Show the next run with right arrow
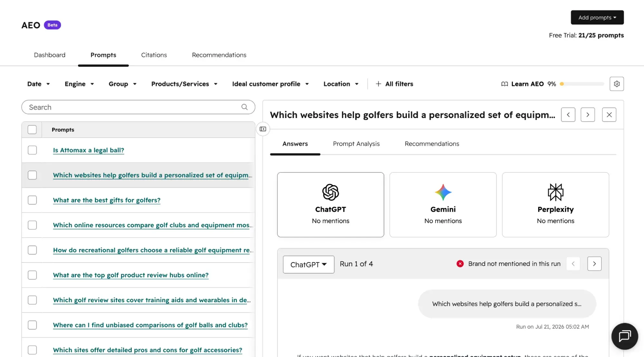The image size is (644, 357). tap(594, 264)
